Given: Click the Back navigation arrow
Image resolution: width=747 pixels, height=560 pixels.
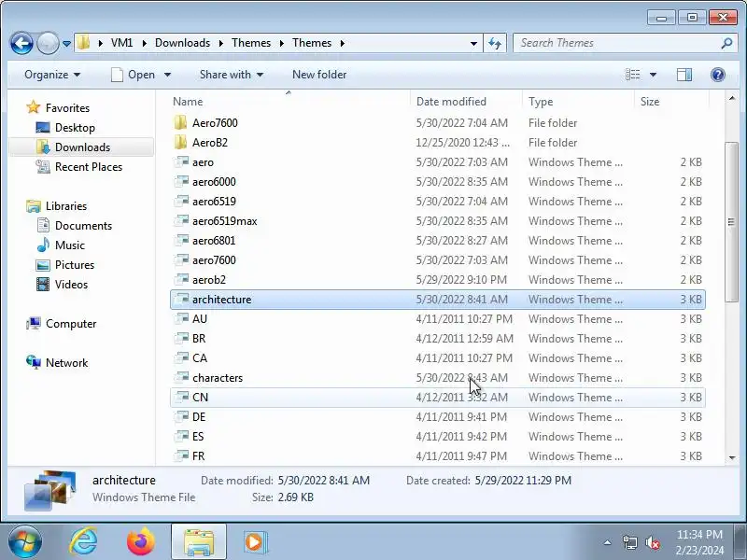Looking at the screenshot, I should [21, 43].
